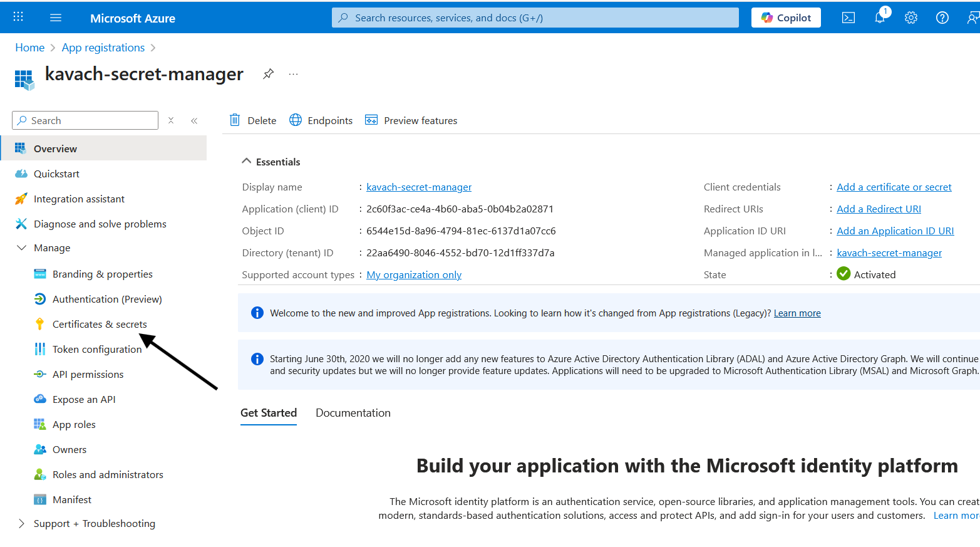
Task: Open the portal hamburger menu
Action: pos(56,18)
